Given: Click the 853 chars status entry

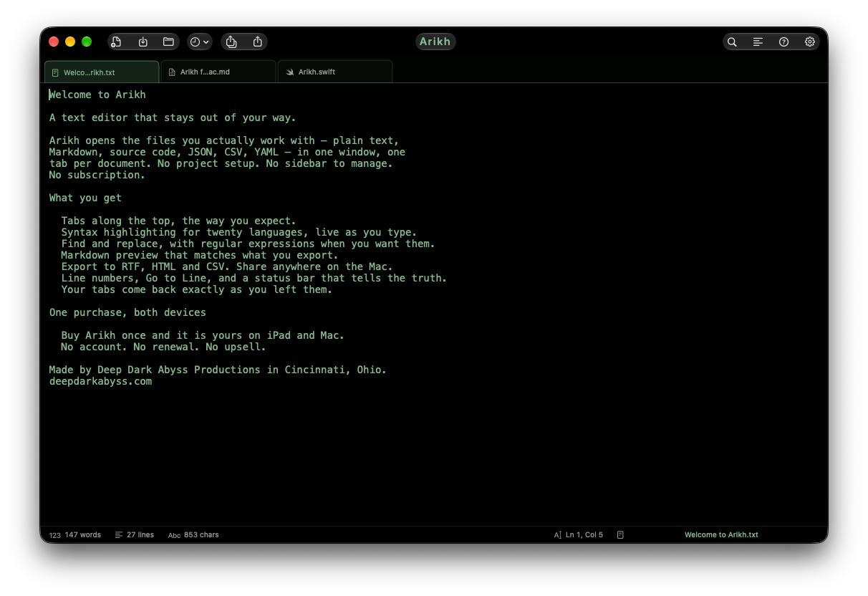Looking at the screenshot, I should [201, 535].
